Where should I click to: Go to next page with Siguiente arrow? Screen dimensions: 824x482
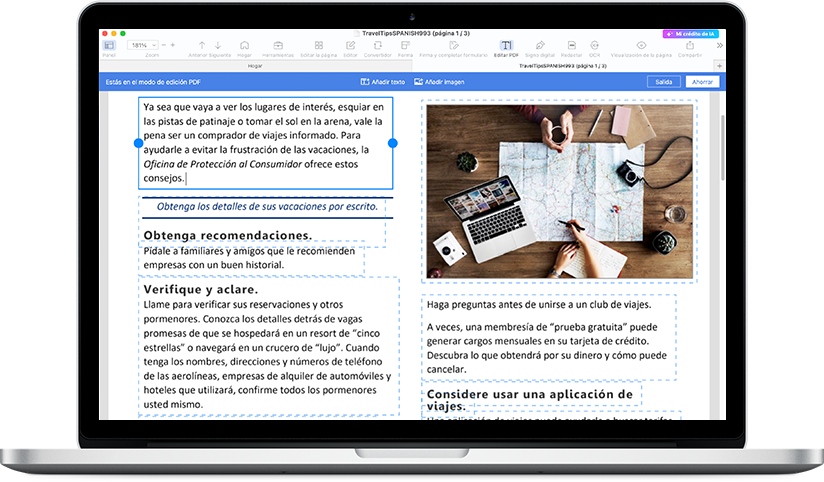tap(218, 46)
